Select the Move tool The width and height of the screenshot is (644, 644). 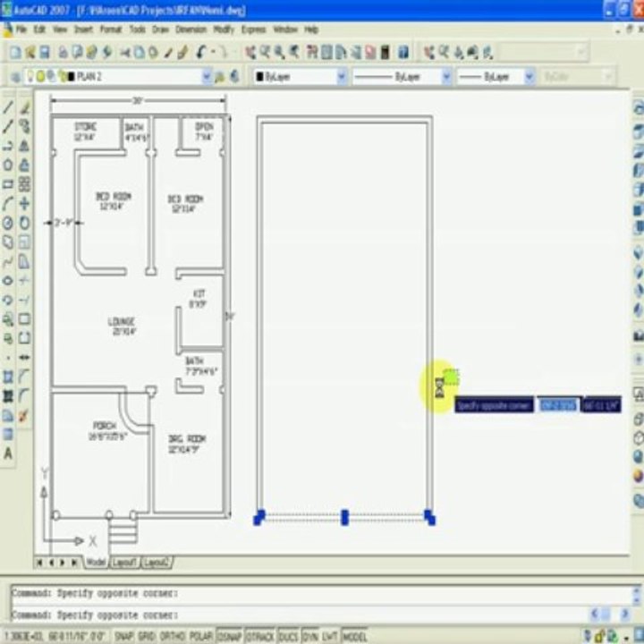click(24, 204)
